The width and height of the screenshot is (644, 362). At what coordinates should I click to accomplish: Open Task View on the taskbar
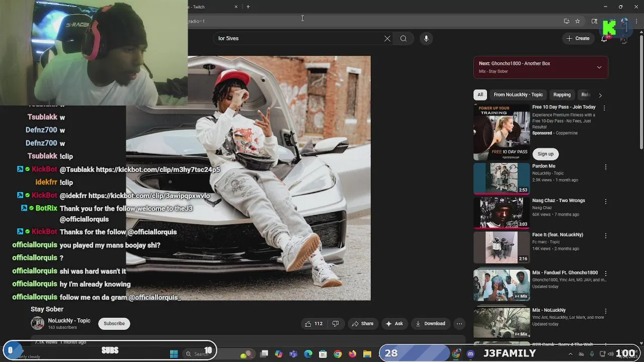(x=264, y=354)
